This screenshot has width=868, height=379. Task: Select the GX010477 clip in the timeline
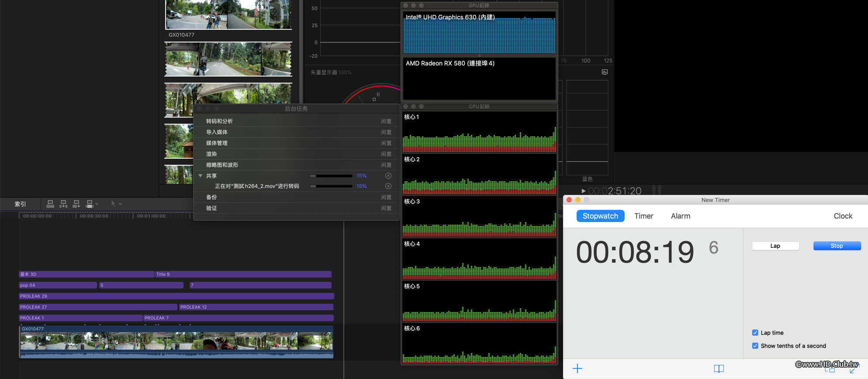point(176,341)
